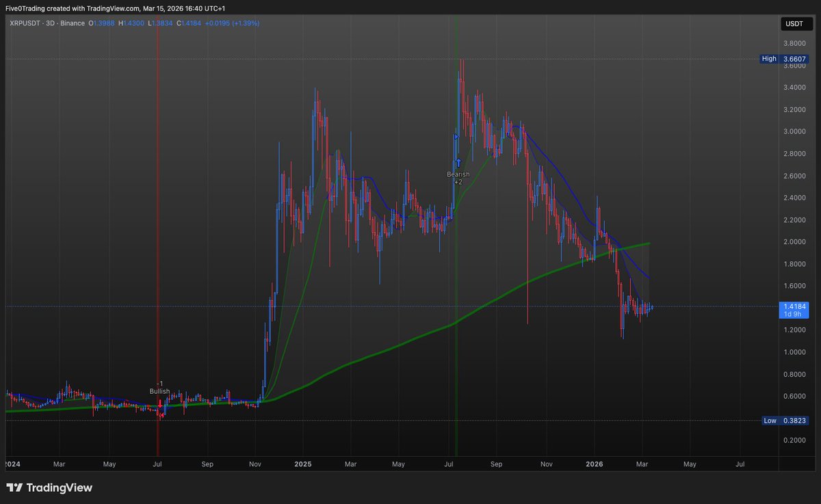This screenshot has width=821, height=504.
Task: Click the 1.0000 price axis label
Action: pyautogui.click(x=794, y=352)
